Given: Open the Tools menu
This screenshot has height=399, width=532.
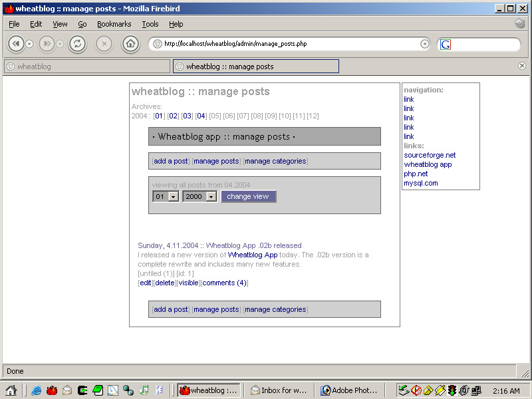Looking at the screenshot, I should tap(150, 24).
